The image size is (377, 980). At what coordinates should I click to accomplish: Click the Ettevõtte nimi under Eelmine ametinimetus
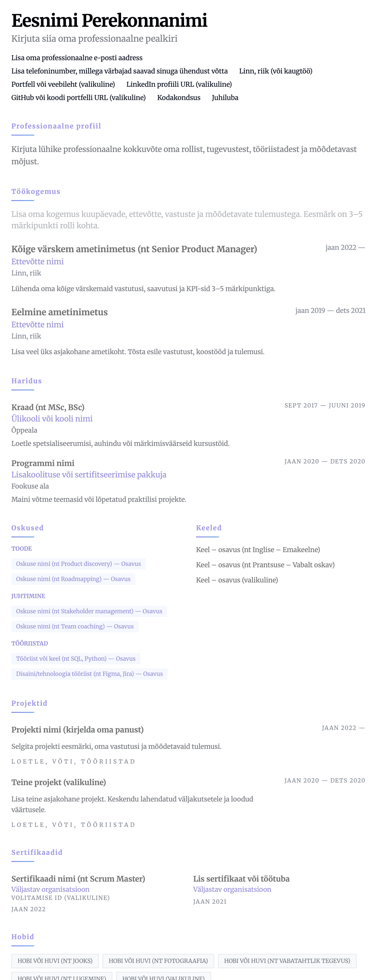point(37,325)
